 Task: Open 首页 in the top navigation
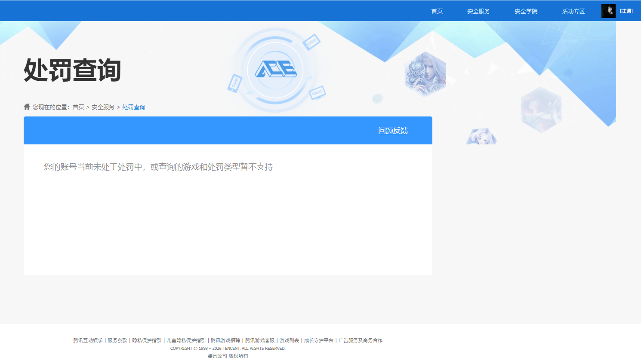point(437,11)
